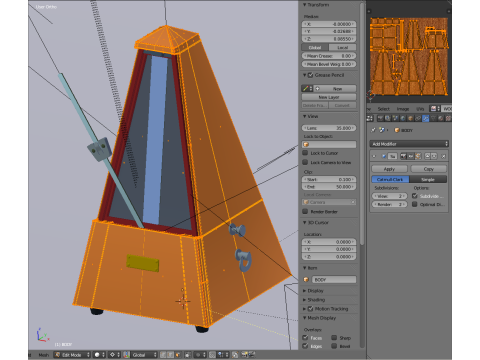Toggle modifier visibility in render camera icon
This screenshot has height=360, width=480.
403,156
